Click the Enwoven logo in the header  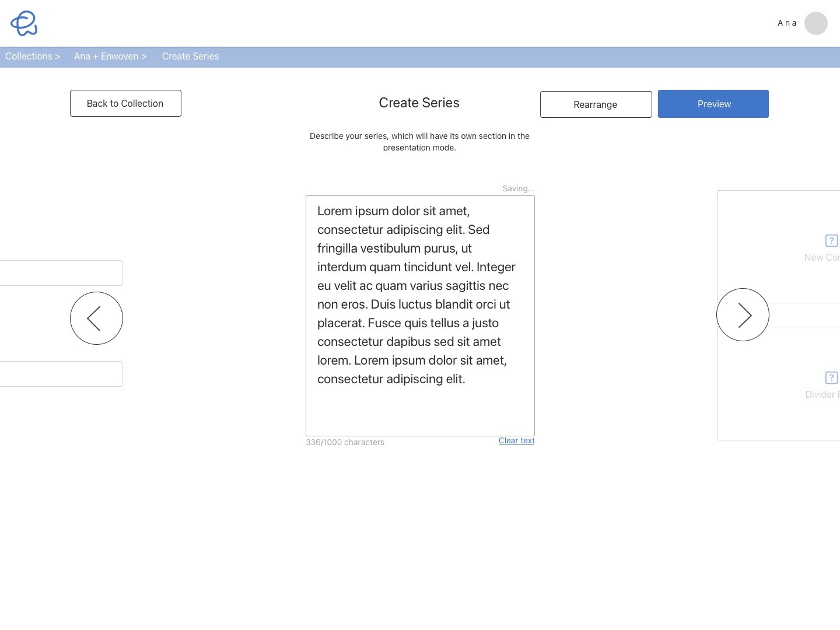tap(24, 23)
